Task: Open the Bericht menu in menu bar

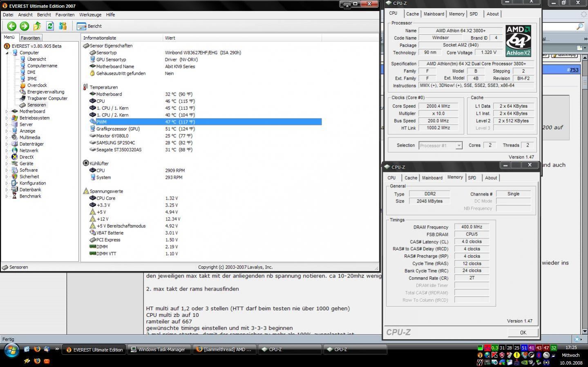Action: [x=44, y=15]
